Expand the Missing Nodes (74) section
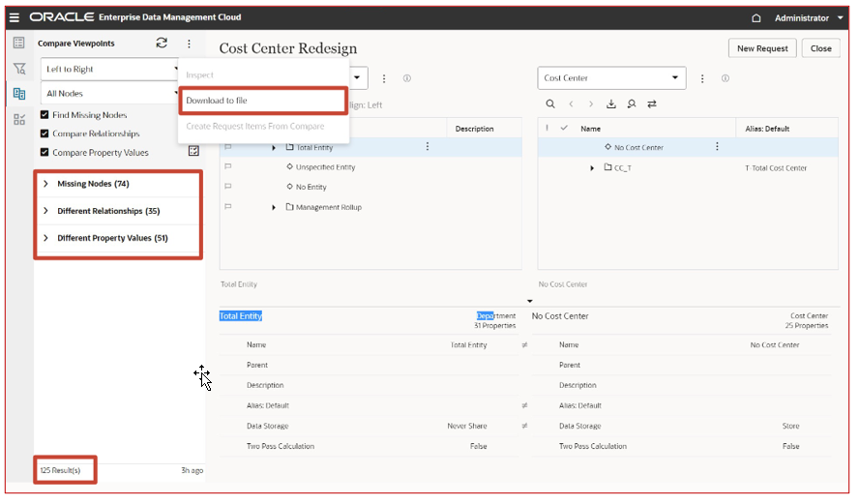The image size is (859, 504). [46, 184]
